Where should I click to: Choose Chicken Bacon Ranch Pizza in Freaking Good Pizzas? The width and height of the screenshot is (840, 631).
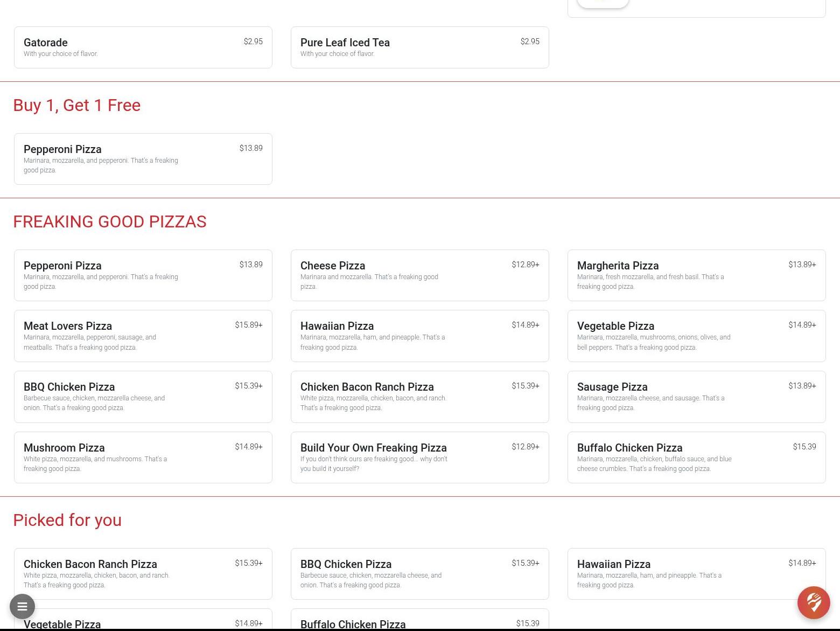[419, 397]
